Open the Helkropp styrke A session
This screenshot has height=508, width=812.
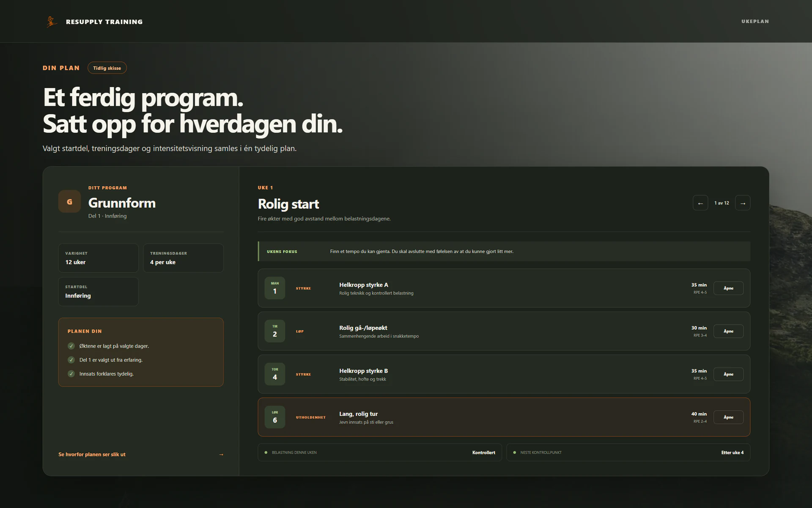(x=728, y=288)
